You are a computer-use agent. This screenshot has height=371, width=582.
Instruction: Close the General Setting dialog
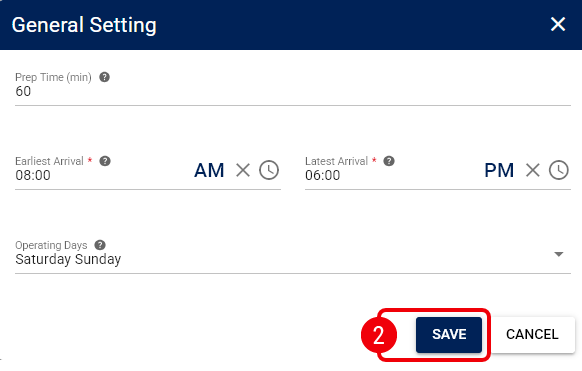coord(558,24)
